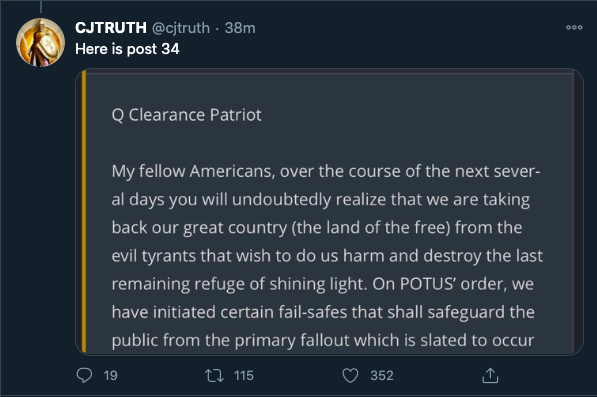The width and height of the screenshot is (597, 397).
Task: Click the 38m timestamp
Action: pyautogui.click(x=240, y=28)
